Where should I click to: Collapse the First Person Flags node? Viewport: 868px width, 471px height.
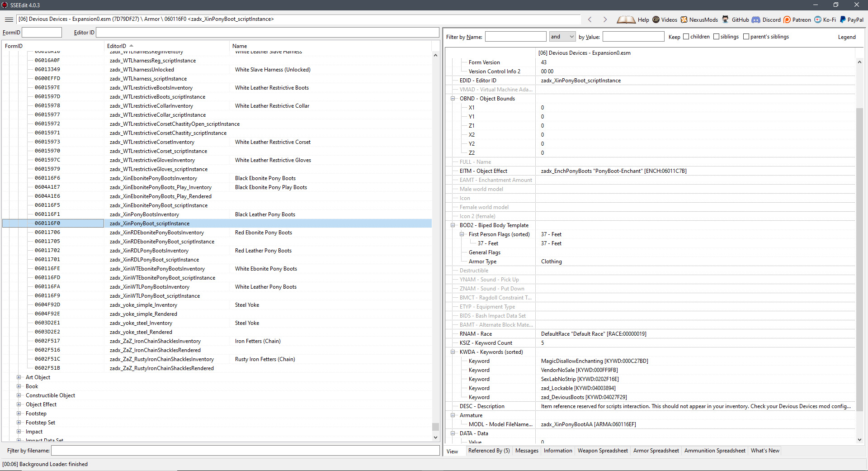(462, 234)
